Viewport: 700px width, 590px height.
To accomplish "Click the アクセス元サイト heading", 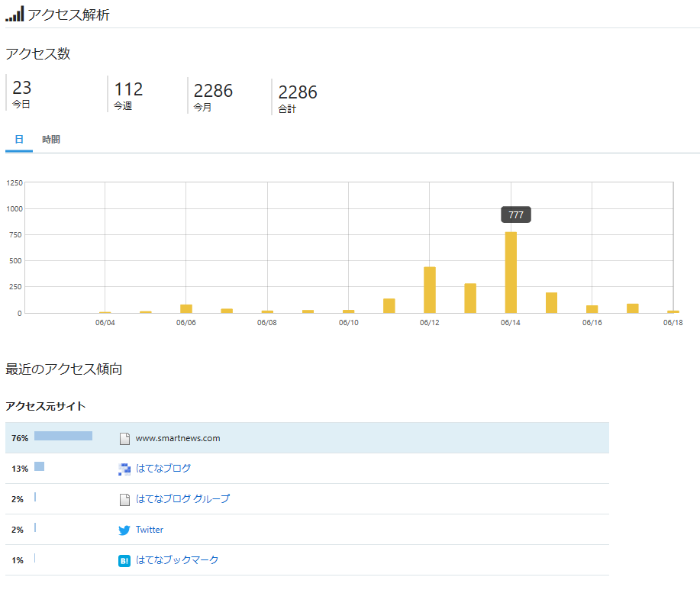I will (46, 406).
